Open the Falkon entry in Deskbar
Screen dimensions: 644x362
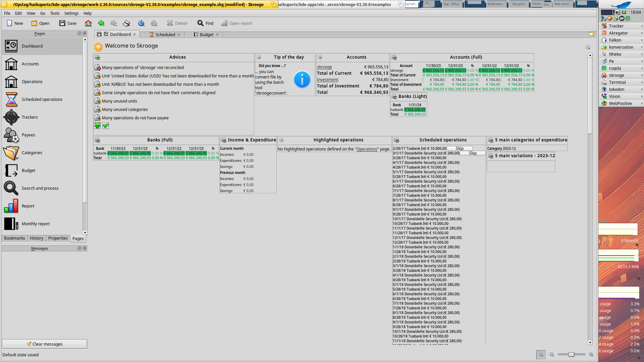[621, 40]
